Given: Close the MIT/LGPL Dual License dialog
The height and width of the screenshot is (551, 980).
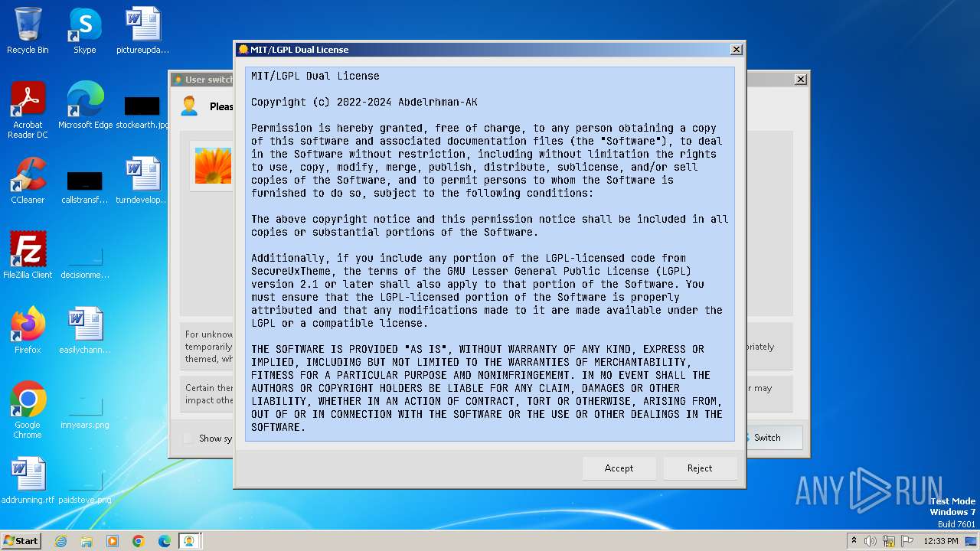Looking at the screenshot, I should coord(737,50).
